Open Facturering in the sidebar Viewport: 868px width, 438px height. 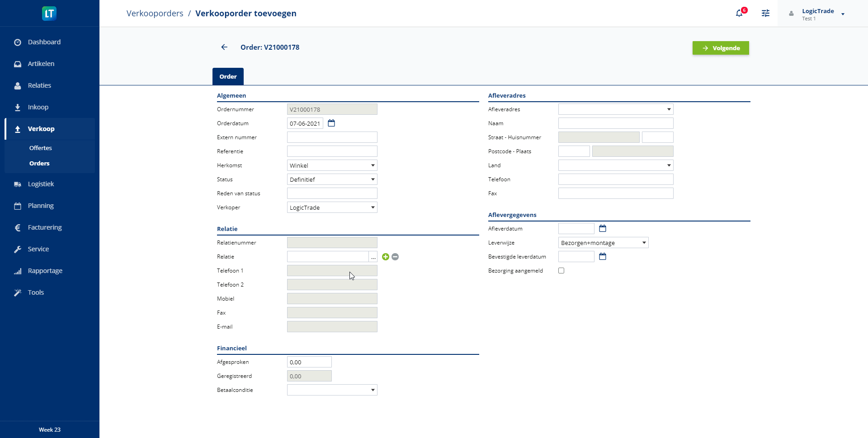click(45, 227)
